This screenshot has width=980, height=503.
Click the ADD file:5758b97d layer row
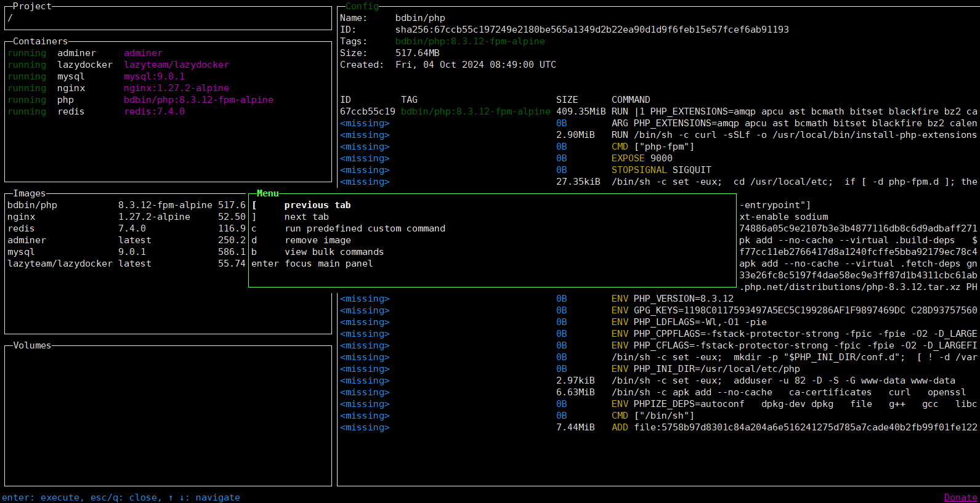click(658, 427)
